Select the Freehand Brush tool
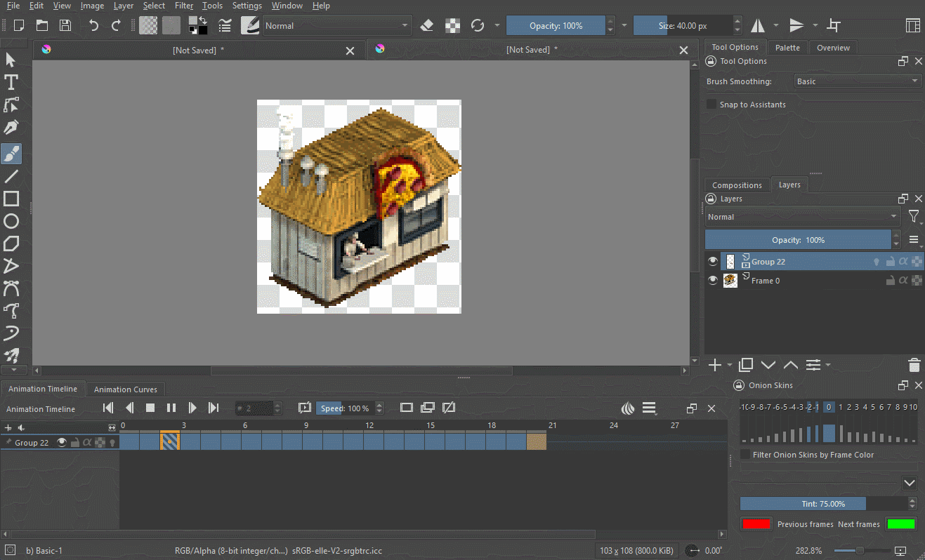The width and height of the screenshot is (925, 560). pyautogui.click(x=11, y=154)
